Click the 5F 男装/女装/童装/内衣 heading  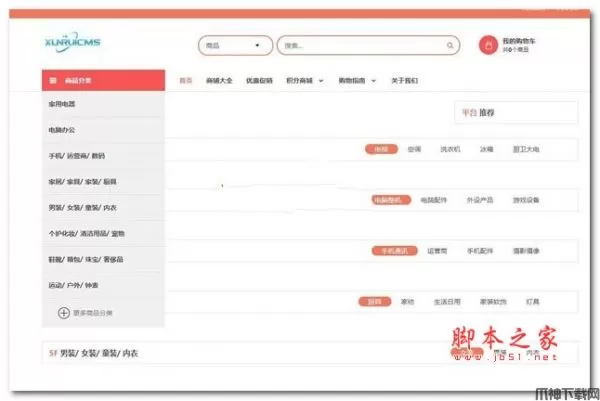tap(93, 353)
